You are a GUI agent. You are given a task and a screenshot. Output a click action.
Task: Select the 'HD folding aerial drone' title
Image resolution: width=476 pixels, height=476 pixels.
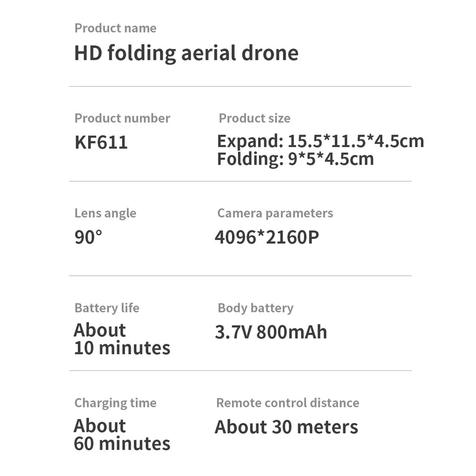point(187,53)
